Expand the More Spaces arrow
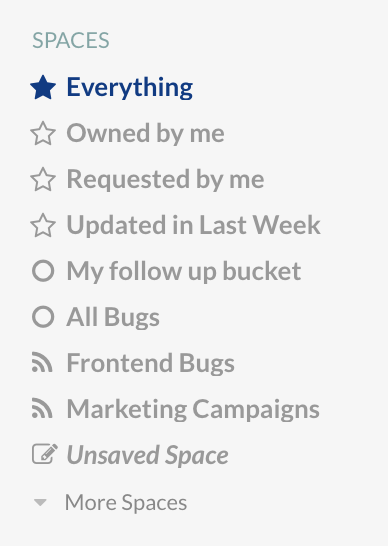This screenshot has width=388, height=546. tap(40, 502)
